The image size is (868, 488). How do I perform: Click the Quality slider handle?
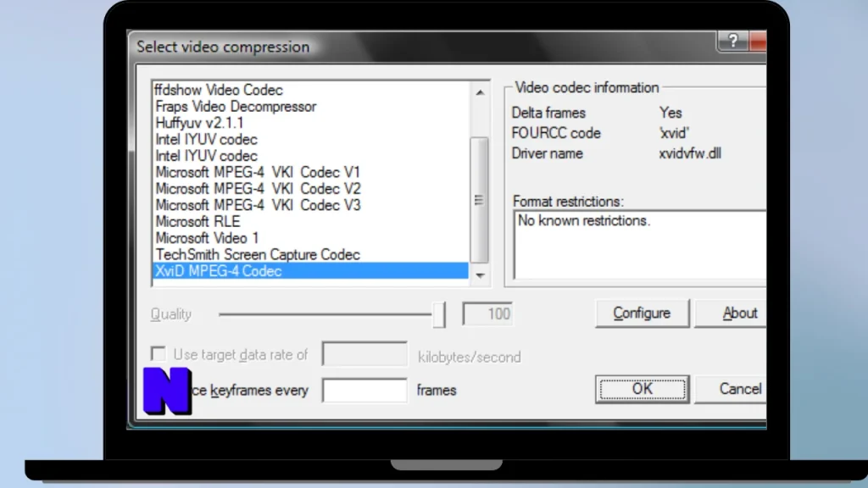click(x=438, y=314)
